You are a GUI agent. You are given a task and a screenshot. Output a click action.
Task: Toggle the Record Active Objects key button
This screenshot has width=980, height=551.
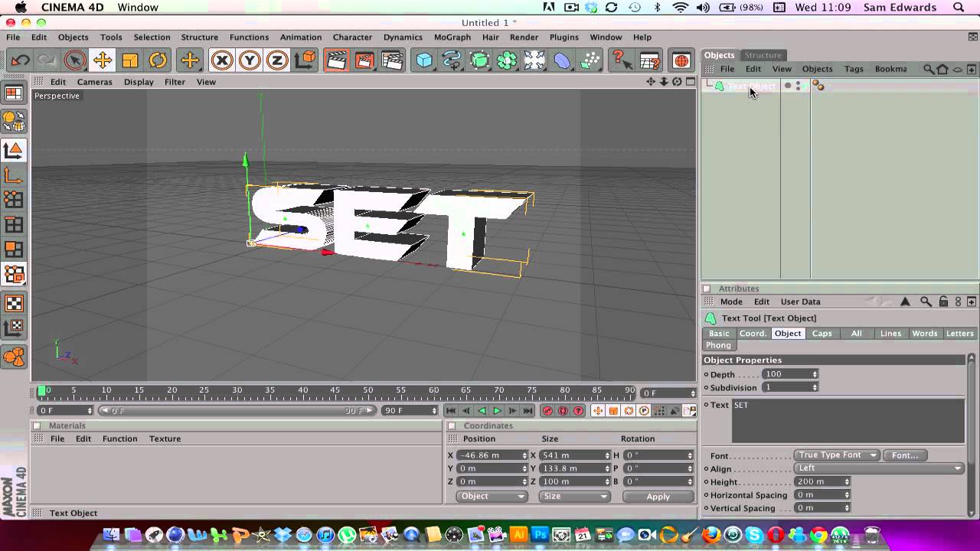[x=547, y=411]
